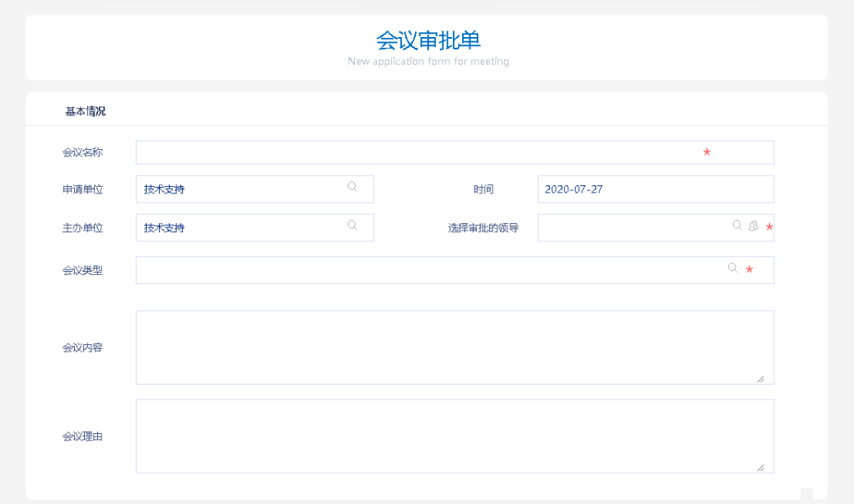Click the 会议类型 label

click(x=82, y=270)
